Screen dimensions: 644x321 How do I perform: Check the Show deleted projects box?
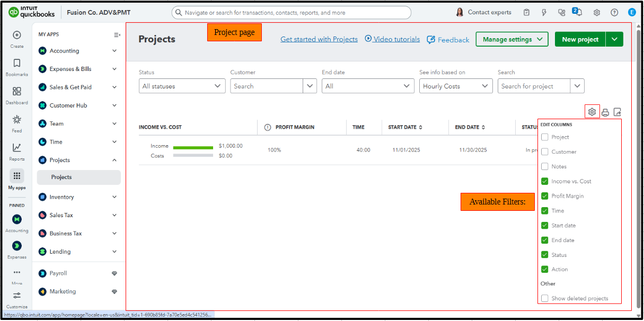pyautogui.click(x=545, y=299)
